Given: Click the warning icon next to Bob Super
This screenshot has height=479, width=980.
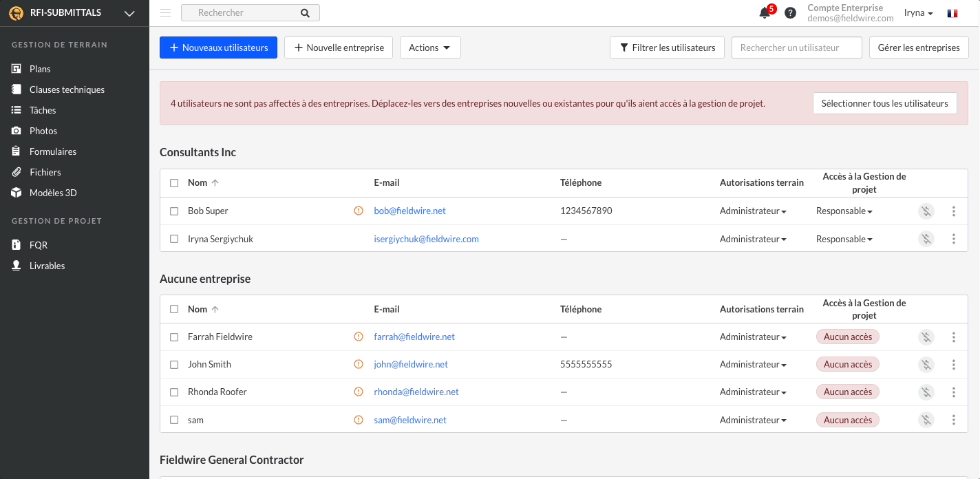Looking at the screenshot, I should tap(358, 211).
